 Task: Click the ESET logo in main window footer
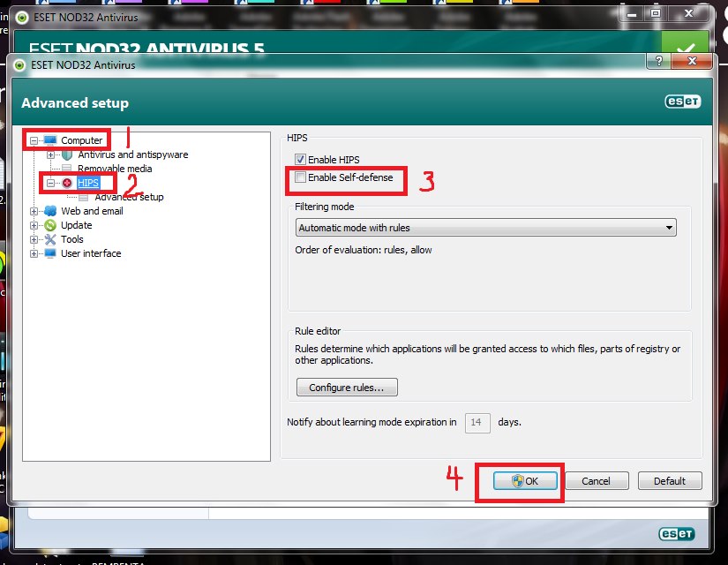pos(677,534)
